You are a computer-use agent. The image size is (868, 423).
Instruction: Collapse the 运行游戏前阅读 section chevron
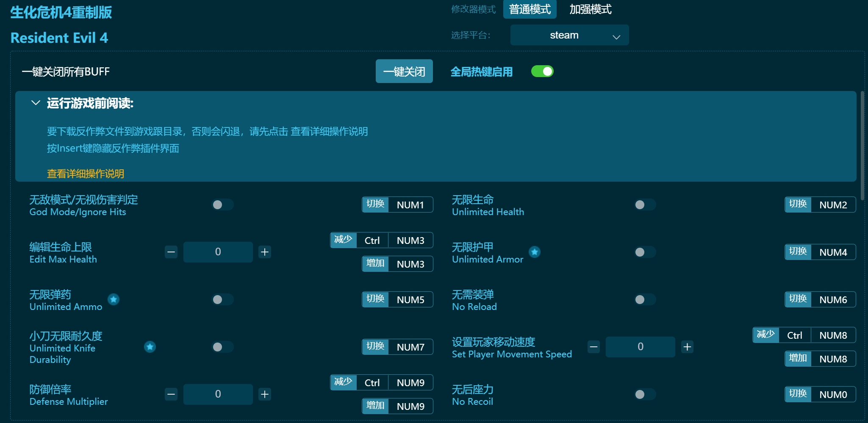[36, 103]
